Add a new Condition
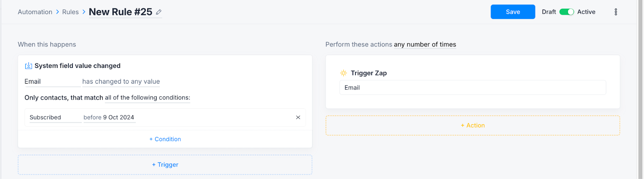This screenshot has width=644, height=179. point(165,139)
